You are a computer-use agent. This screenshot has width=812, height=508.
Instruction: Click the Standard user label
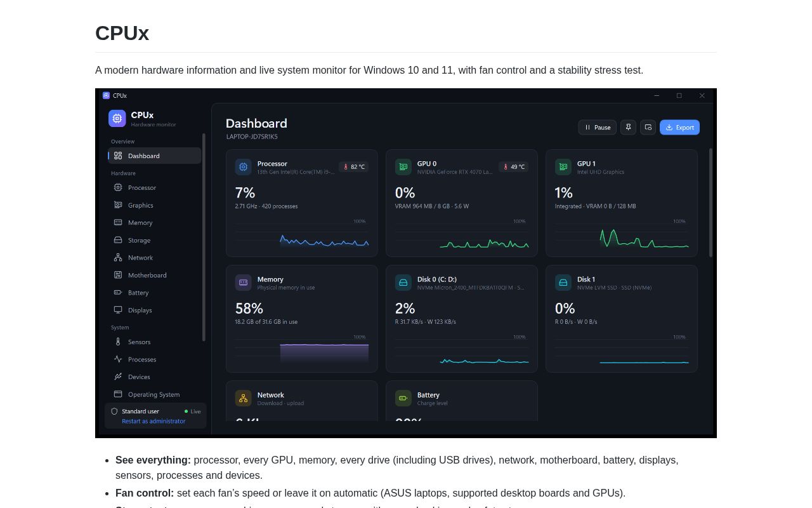140,411
